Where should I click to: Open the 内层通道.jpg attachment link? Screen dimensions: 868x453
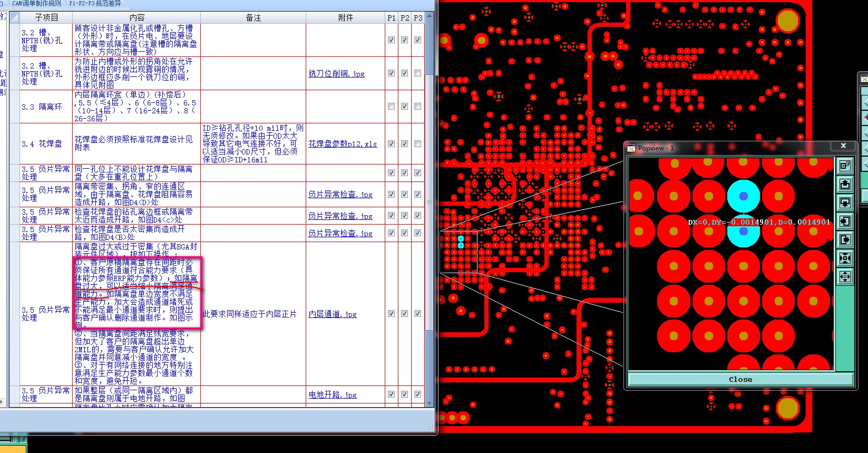tap(333, 314)
